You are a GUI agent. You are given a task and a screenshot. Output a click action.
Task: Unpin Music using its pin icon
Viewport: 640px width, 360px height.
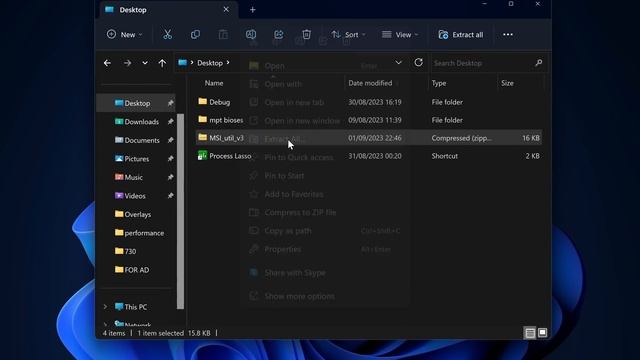170,177
